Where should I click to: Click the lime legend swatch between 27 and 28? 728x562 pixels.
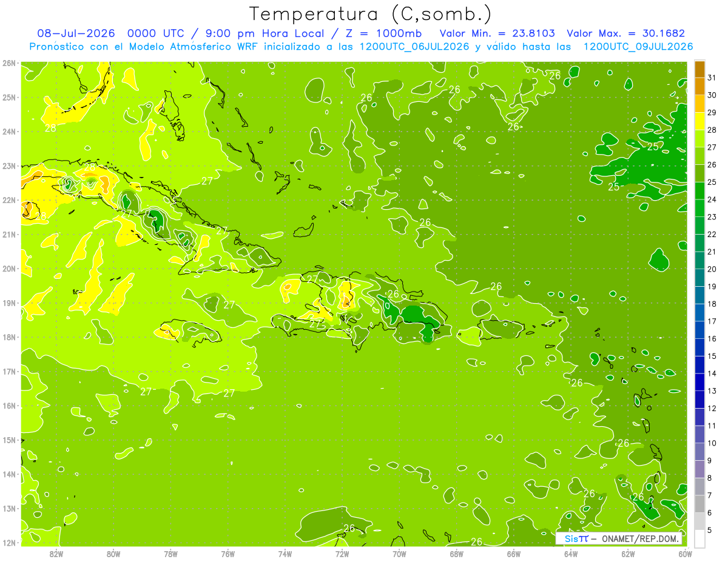(x=699, y=139)
